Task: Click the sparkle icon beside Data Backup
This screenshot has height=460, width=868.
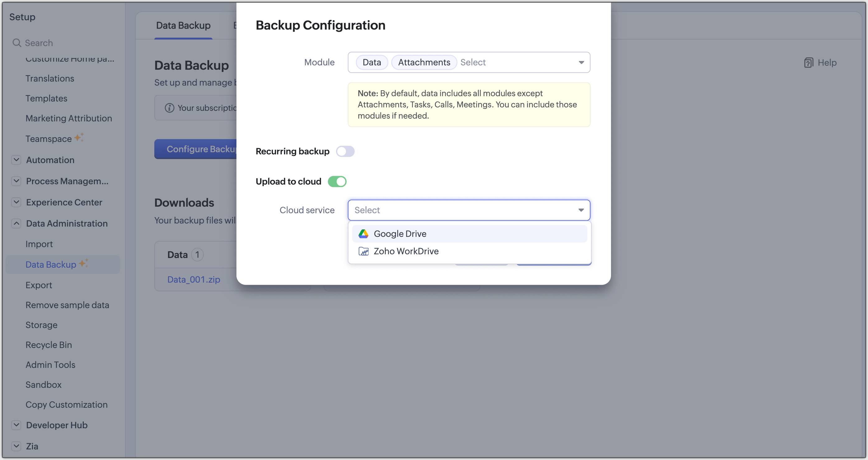Action: (x=84, y=263)
